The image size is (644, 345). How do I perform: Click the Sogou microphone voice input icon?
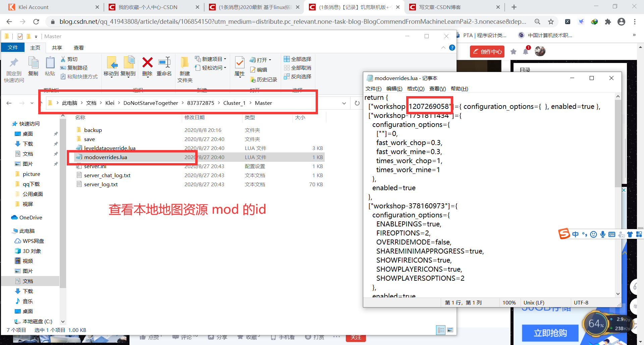coord(603,234)
